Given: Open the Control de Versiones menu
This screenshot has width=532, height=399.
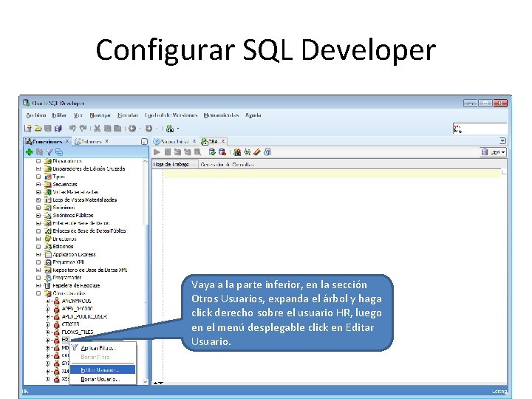Looking at the screenshot, I should (x=171, y=115).
